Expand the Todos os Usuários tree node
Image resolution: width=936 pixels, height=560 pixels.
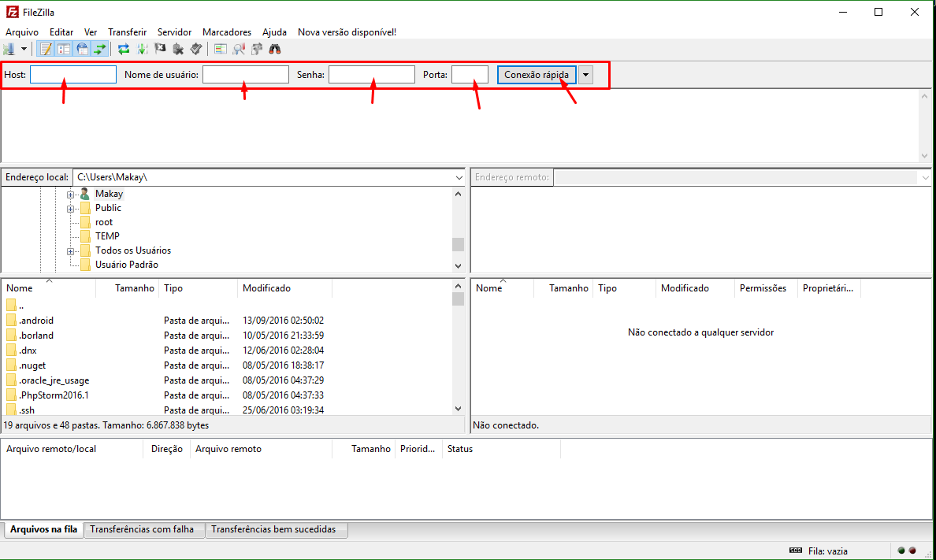[x=70, y=251]
